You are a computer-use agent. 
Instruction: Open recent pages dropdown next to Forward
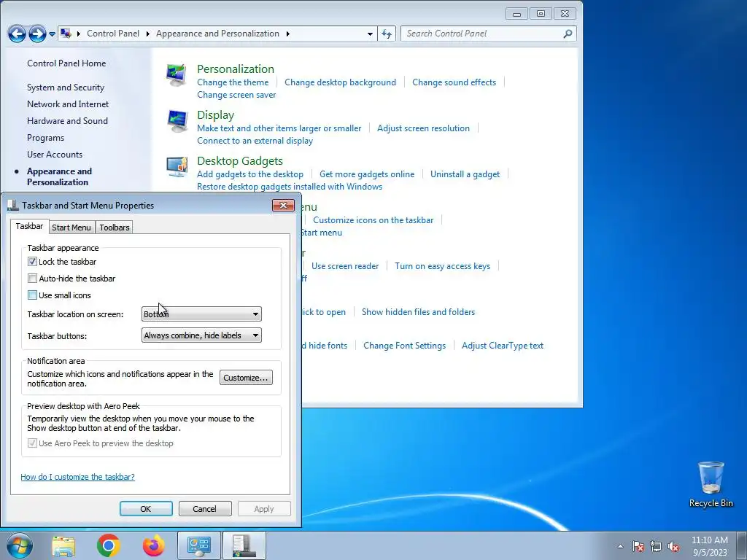(x=52, y=34)
